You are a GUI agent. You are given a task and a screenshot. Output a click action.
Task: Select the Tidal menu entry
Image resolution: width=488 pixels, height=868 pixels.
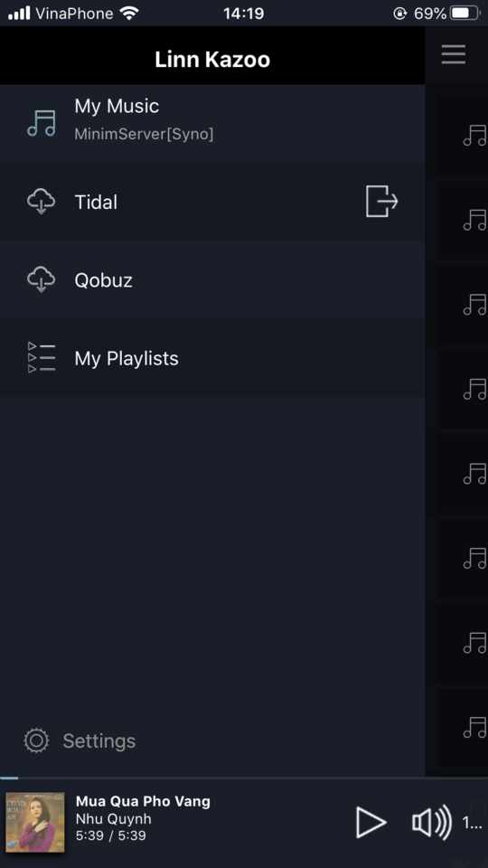(212, 202)
